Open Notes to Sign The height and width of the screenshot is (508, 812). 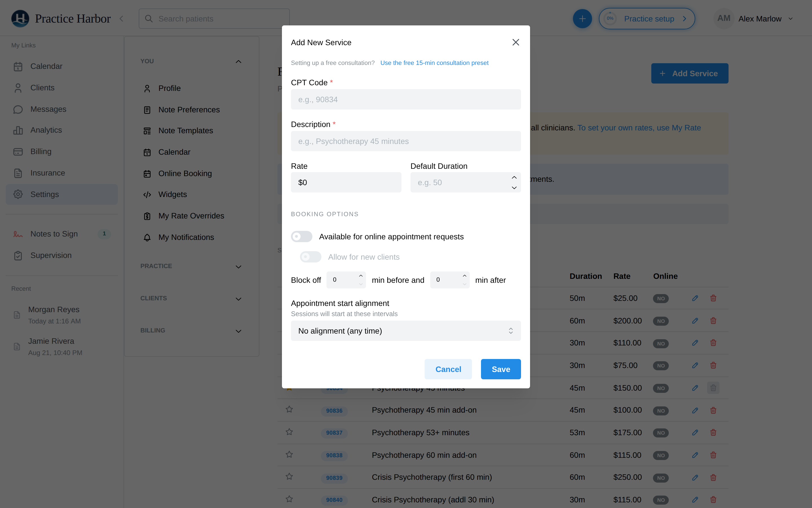coord(62,234)
